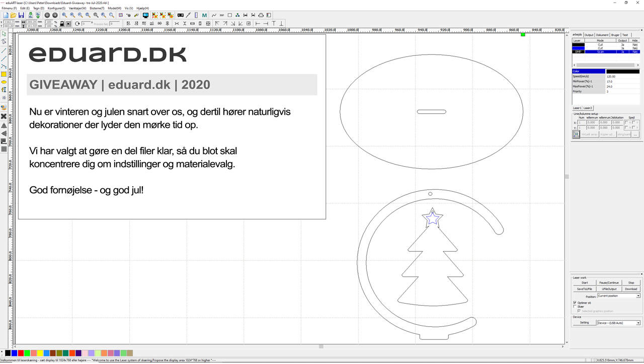Switch to the Dokument tab
644x364 pixels.
click(602, 35)
